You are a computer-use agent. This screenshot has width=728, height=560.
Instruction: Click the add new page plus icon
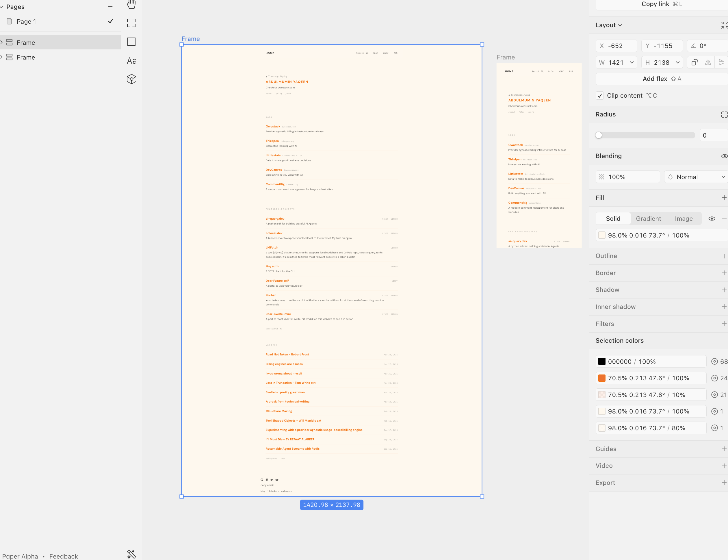click(x=110, y=6)
